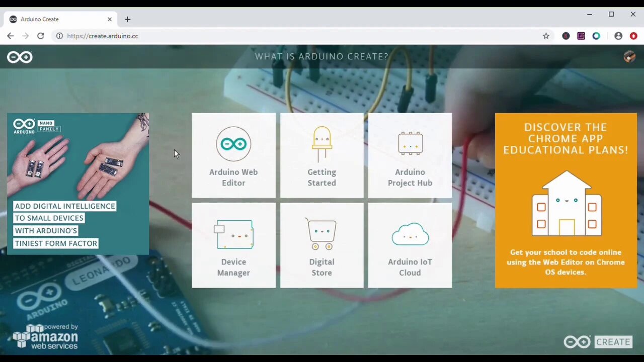Viewport: 644px width, 362px height.
Task: View site information icon next to the URL
Action: (59, 36)
